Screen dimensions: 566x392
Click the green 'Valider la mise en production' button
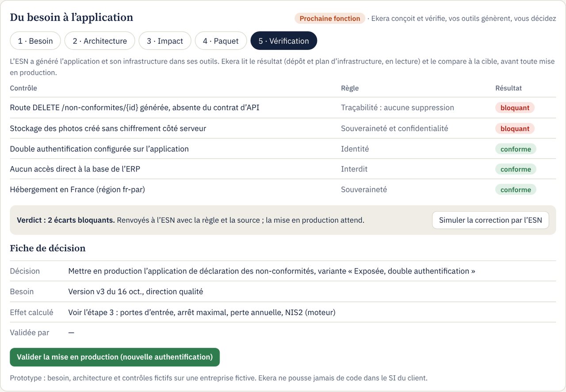click(115, 357)
